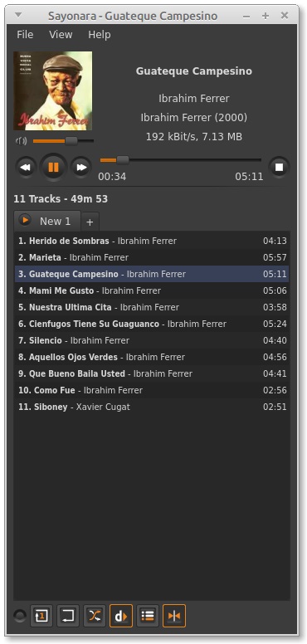Click the volume slider handle

[71, 141]
